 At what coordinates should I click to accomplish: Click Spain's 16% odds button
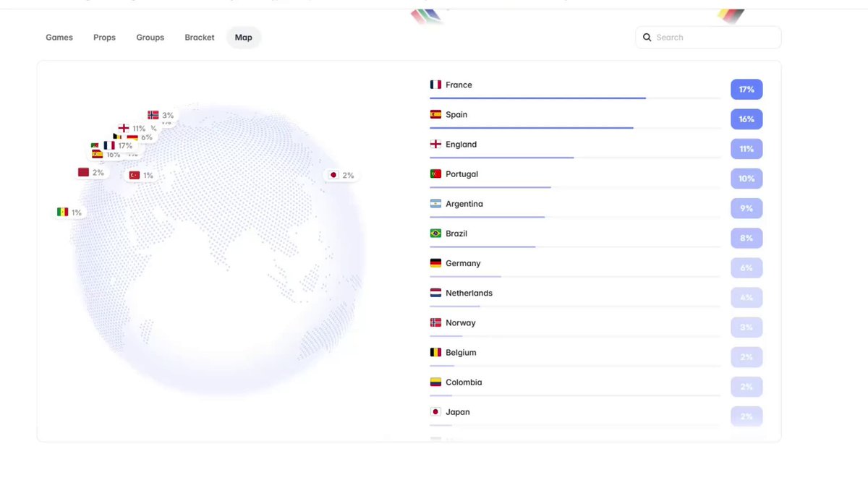pos(746,119)
